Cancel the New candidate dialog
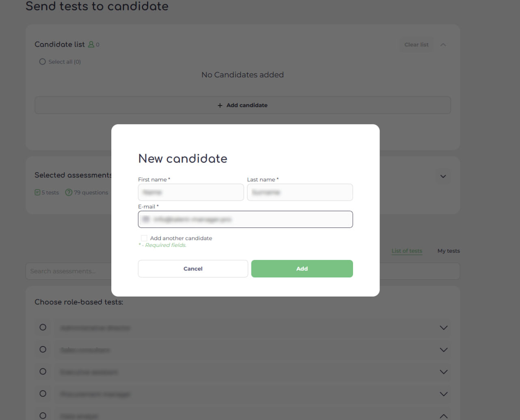Viewport: 520px width, 420px height. [x=193, y=269]
